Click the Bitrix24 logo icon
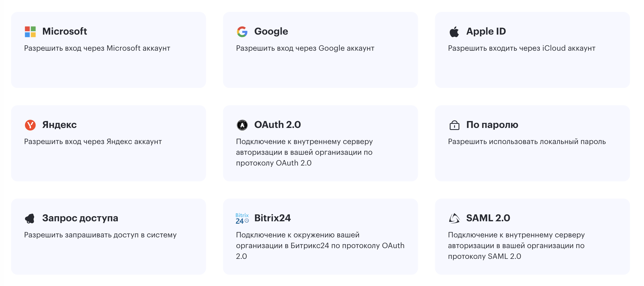 coord(242,218)
